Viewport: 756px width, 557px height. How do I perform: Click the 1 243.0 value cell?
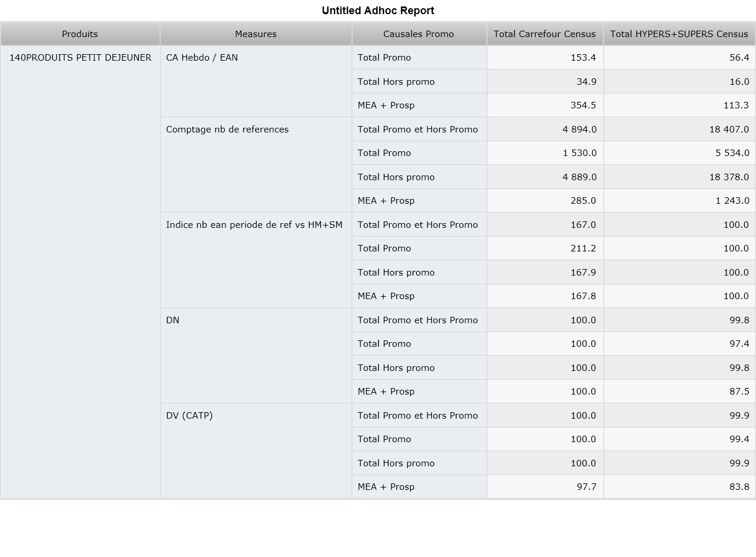pos(680,201)
